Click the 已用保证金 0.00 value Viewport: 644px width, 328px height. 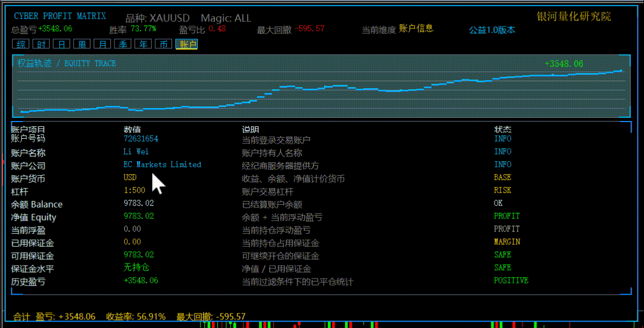[x=132, y=241]
